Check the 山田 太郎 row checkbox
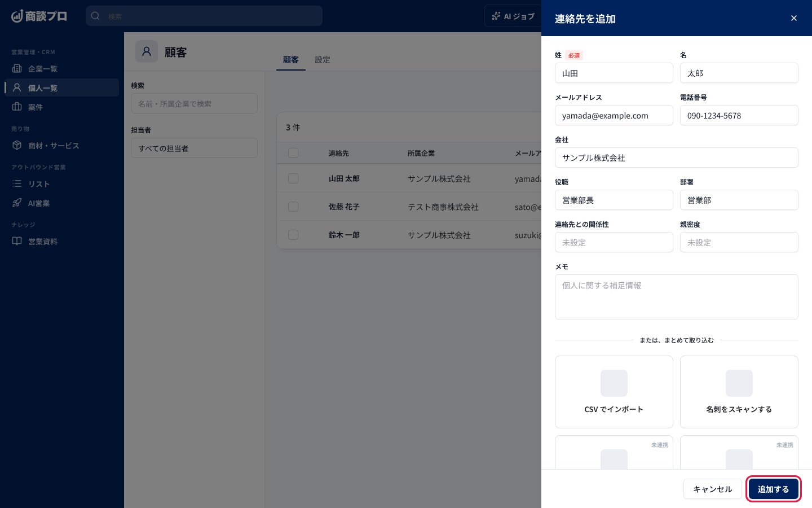 (293, 178)
